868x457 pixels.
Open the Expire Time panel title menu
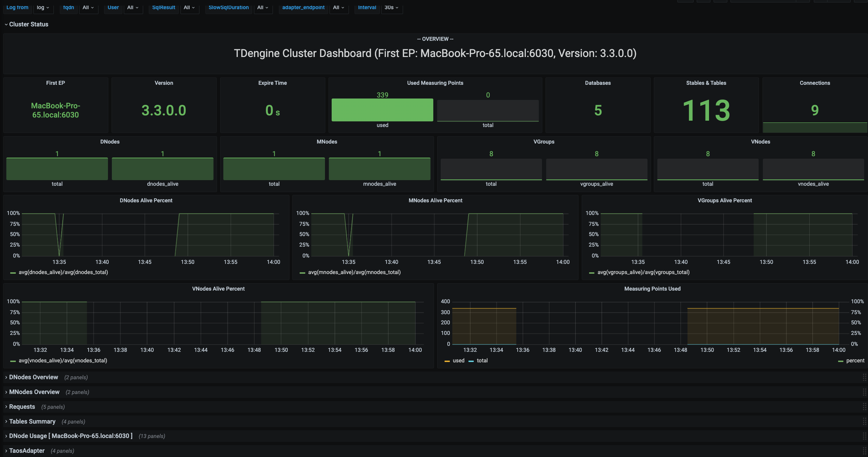(x=273, y=83)
